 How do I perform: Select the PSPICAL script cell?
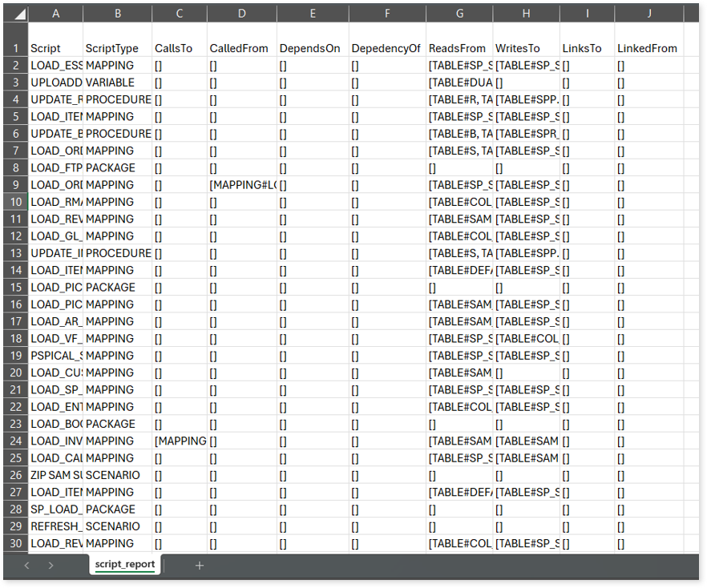(55, 356)
